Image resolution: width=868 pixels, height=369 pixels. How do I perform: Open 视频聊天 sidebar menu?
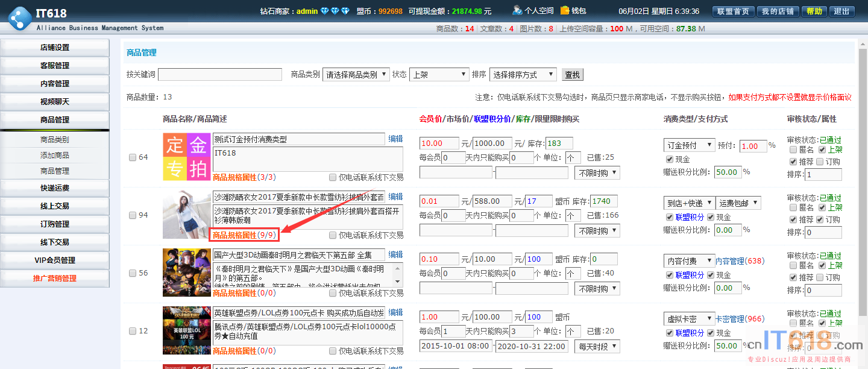tap(55, 102)
